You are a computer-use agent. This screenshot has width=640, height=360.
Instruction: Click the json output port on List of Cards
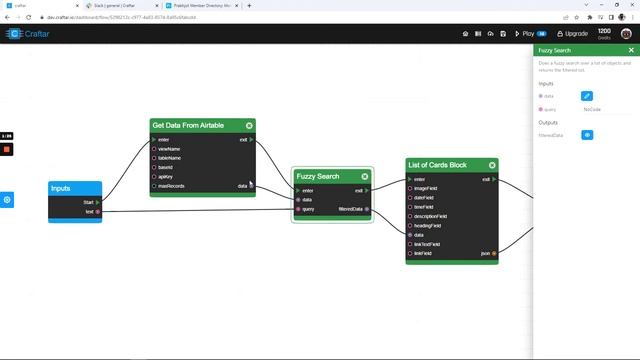click(494, 253)
